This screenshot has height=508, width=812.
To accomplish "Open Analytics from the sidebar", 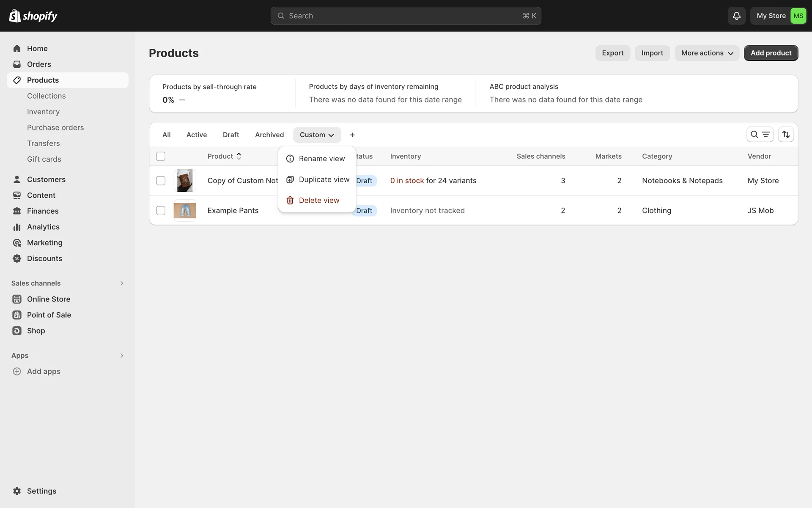I will pos(43,227).
